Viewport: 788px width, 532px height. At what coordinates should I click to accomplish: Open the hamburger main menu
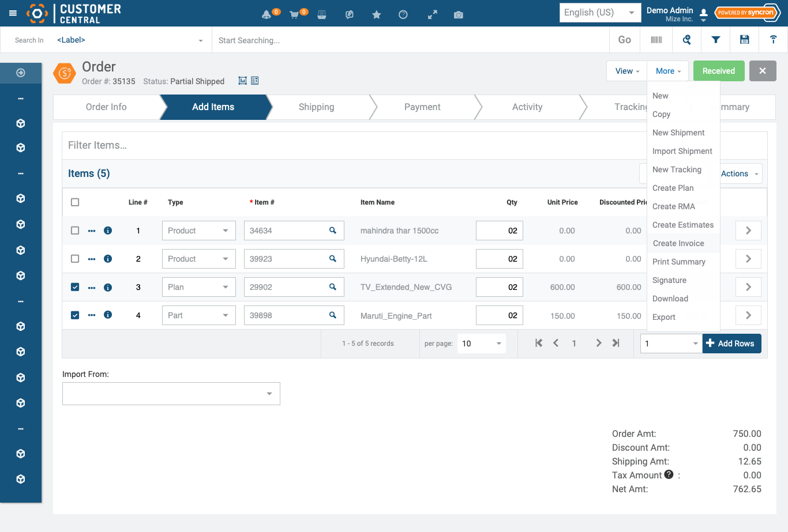pyautogui.click(x=13, y=13)
